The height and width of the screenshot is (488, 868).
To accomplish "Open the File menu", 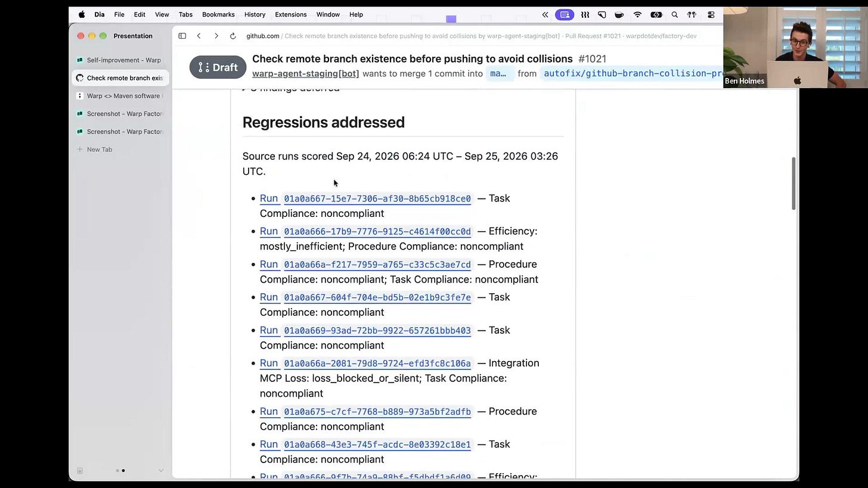I will 119,14.
